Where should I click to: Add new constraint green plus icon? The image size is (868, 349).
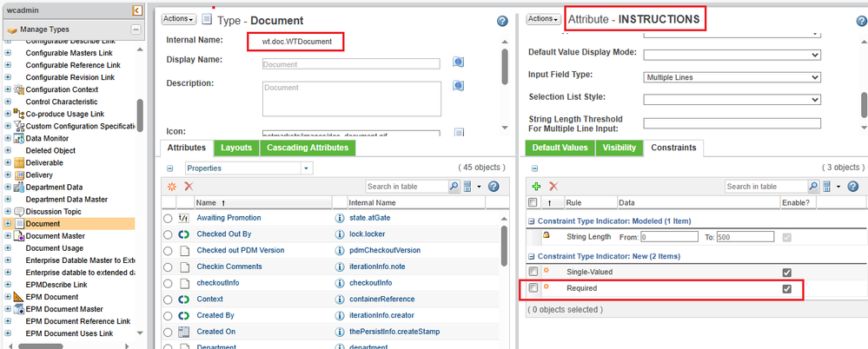[536, 187]
